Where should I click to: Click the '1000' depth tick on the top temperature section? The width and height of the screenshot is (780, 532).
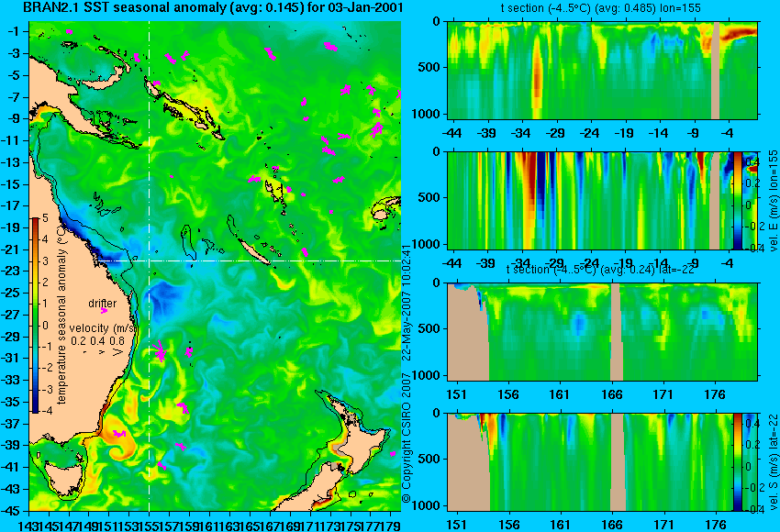[427, 114]
